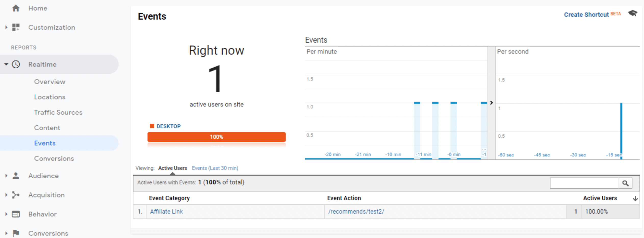Expand the Acquisition section arrow
Image resolution: width=644 pixels, height=238 pixels.
click(6, 195)
